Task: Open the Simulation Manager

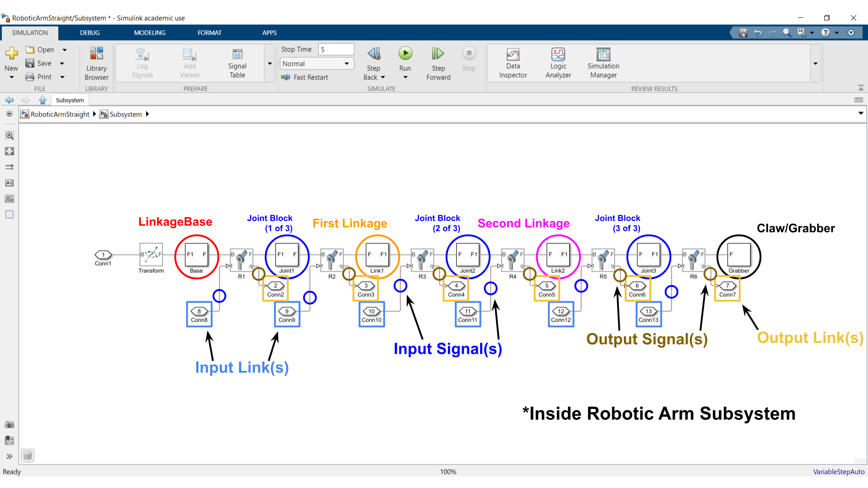Action: coord(603,63)
